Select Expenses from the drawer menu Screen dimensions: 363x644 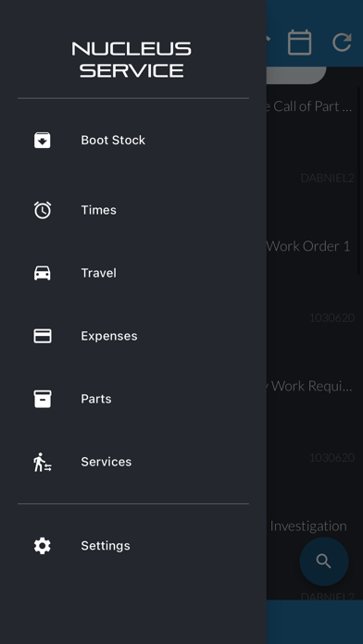point(133,336)
